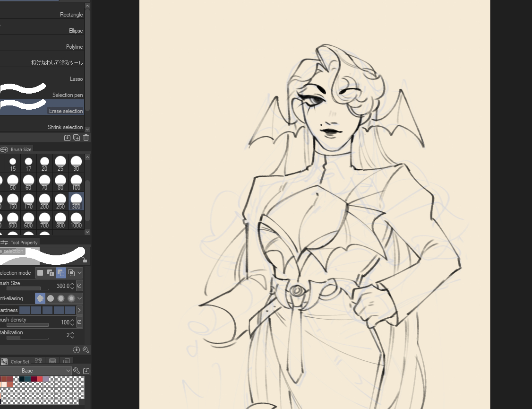Click the Color Set download icon

(86, 371)
